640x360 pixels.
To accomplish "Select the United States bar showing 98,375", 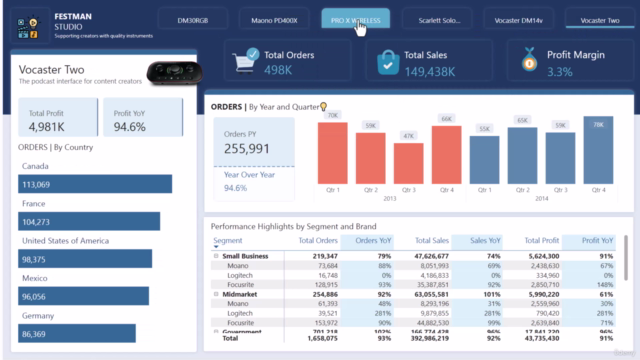I will pyautogui.click(x=85, y=259).
